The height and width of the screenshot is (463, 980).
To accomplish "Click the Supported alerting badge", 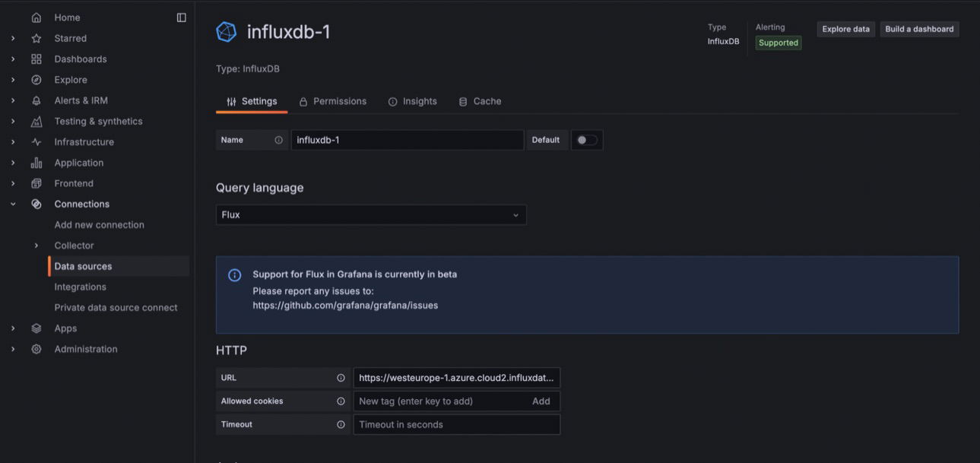I will point(779,43).
